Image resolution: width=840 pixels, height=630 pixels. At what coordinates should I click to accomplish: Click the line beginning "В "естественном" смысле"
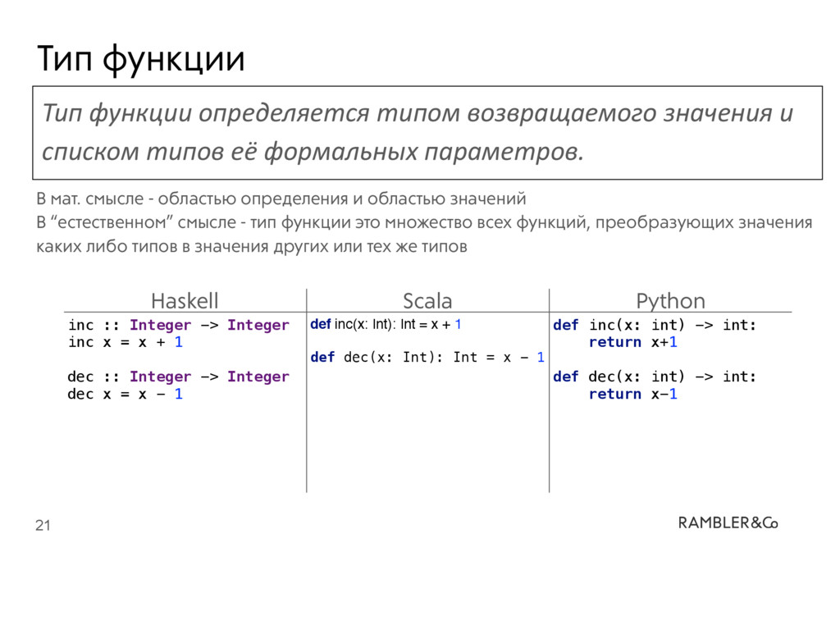424,222
